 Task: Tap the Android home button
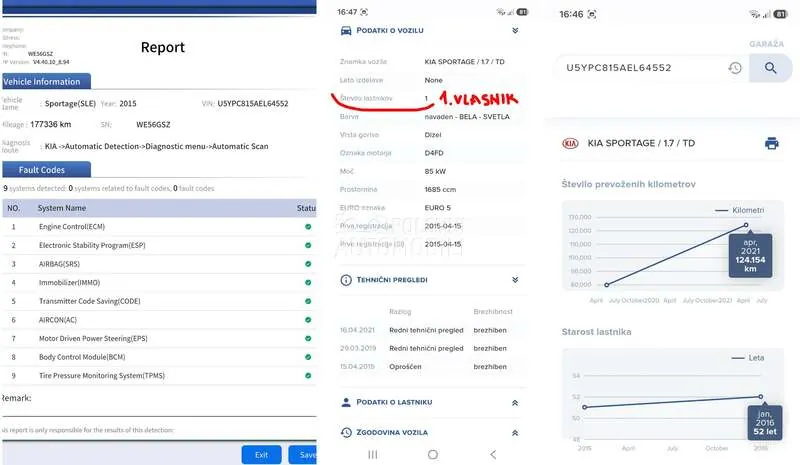click(433, 454)
